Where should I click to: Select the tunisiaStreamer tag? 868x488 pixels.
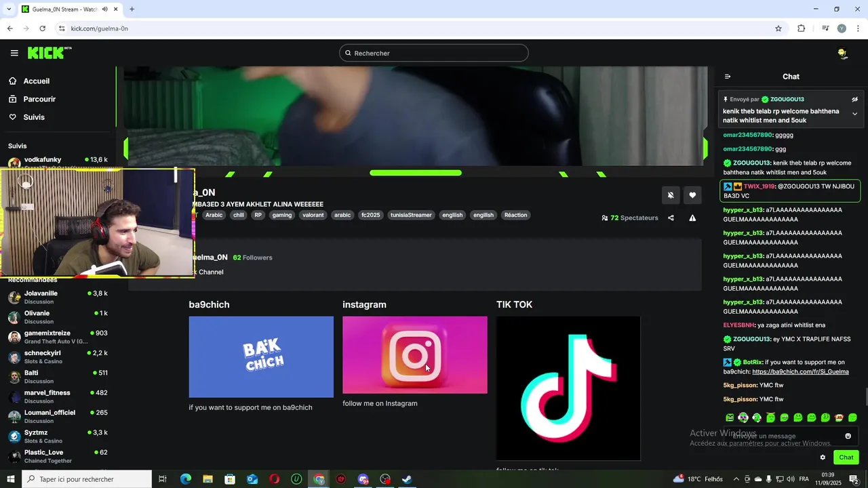411,215
